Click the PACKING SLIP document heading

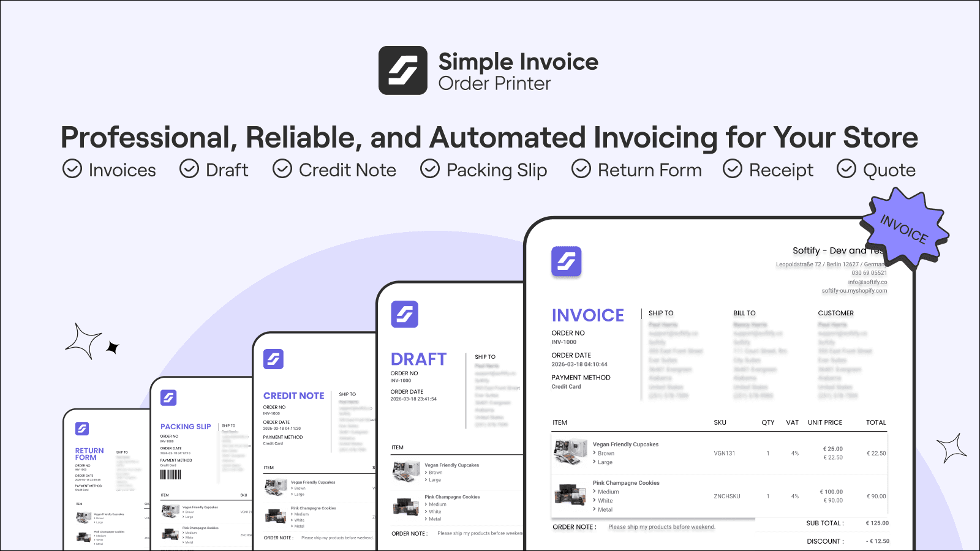tap(186, 427)
